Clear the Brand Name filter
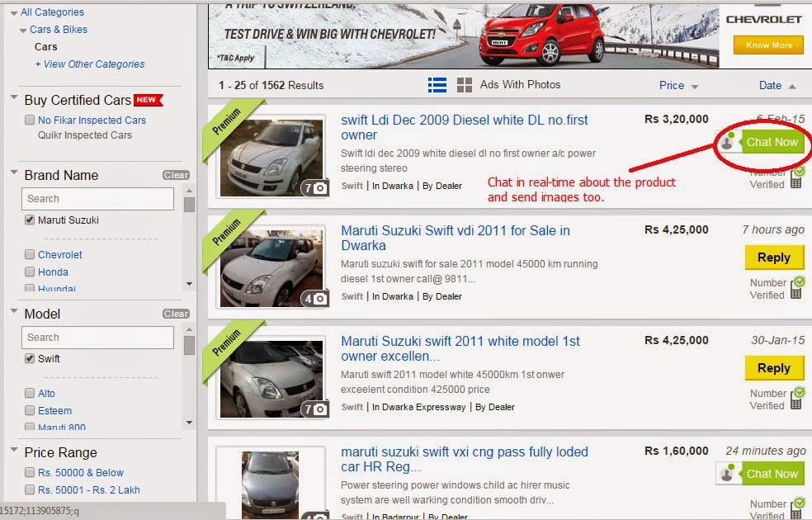 pos(176,175)
